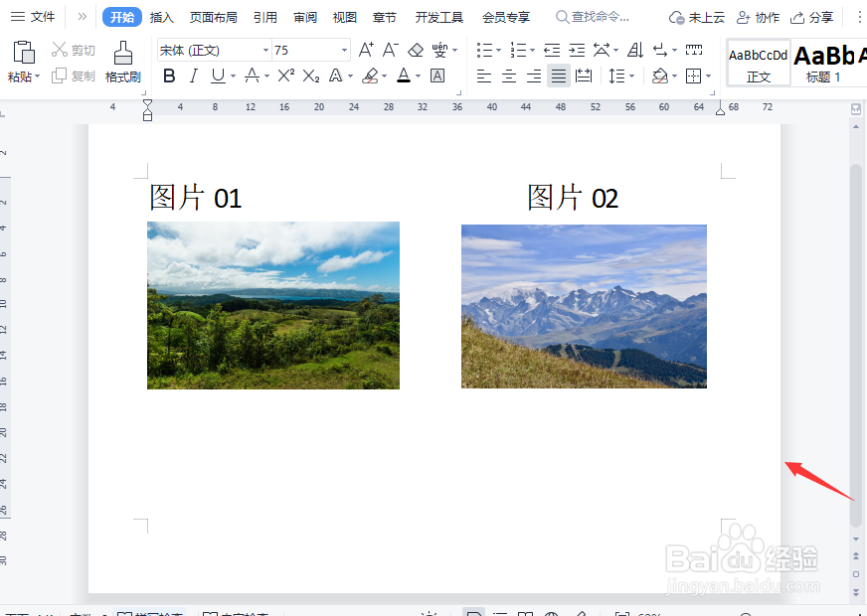Click the Clear formatting eraser icon
867x616 pixels.
[x=416, y=51]
